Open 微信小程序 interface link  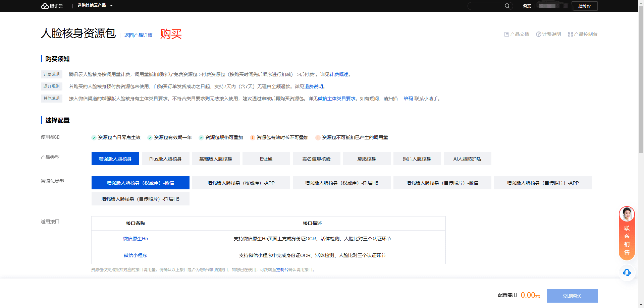(x=136, y=255)
